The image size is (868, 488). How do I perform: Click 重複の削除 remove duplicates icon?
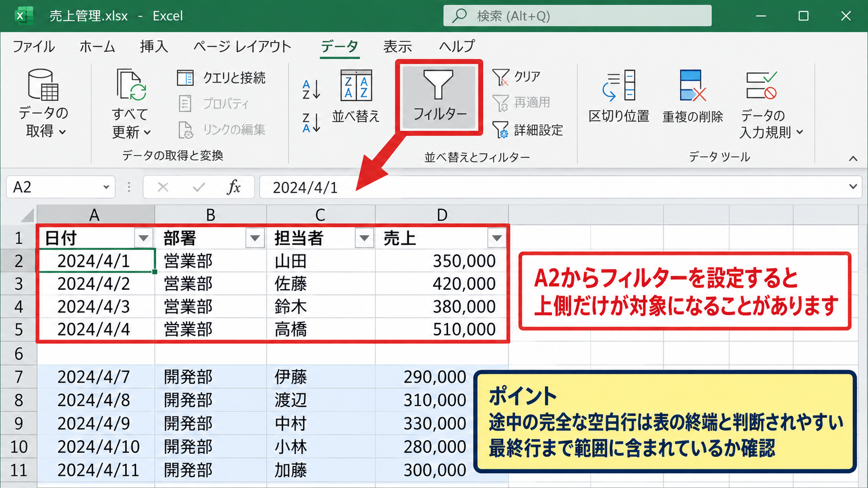tap(693, 86)
